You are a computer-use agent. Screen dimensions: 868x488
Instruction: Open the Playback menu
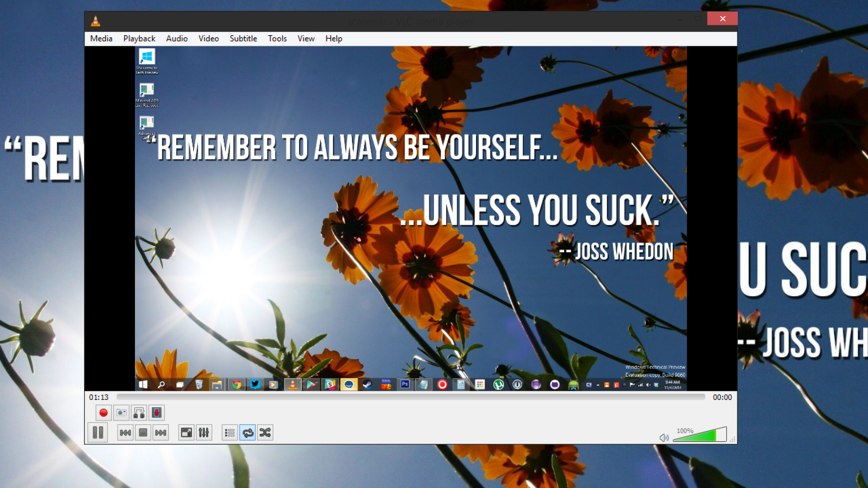click(x=139, y=39)
